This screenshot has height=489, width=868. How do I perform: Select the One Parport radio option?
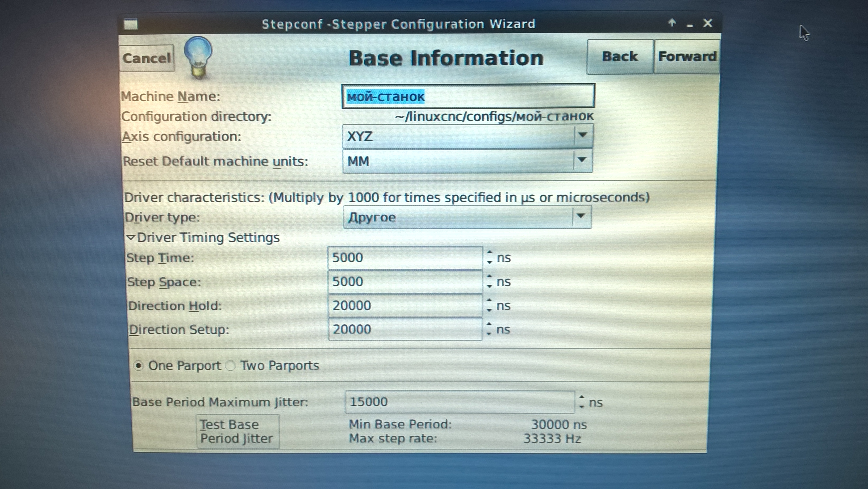pyautogui.click(x=139, y=365)
